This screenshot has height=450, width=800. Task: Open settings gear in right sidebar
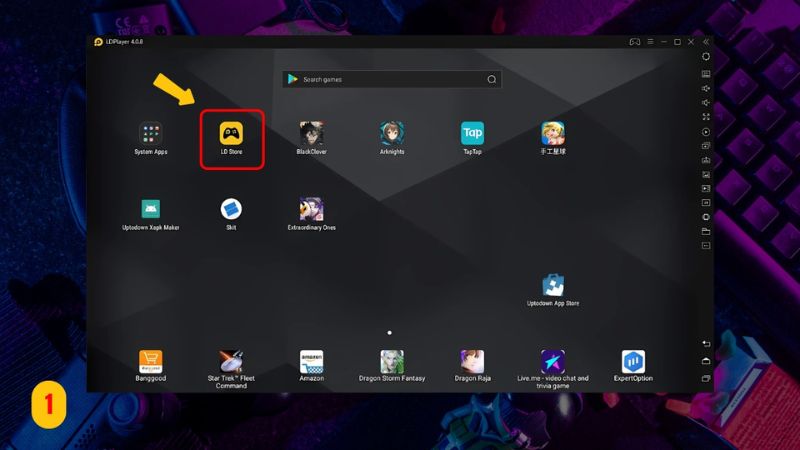(706, 57)
